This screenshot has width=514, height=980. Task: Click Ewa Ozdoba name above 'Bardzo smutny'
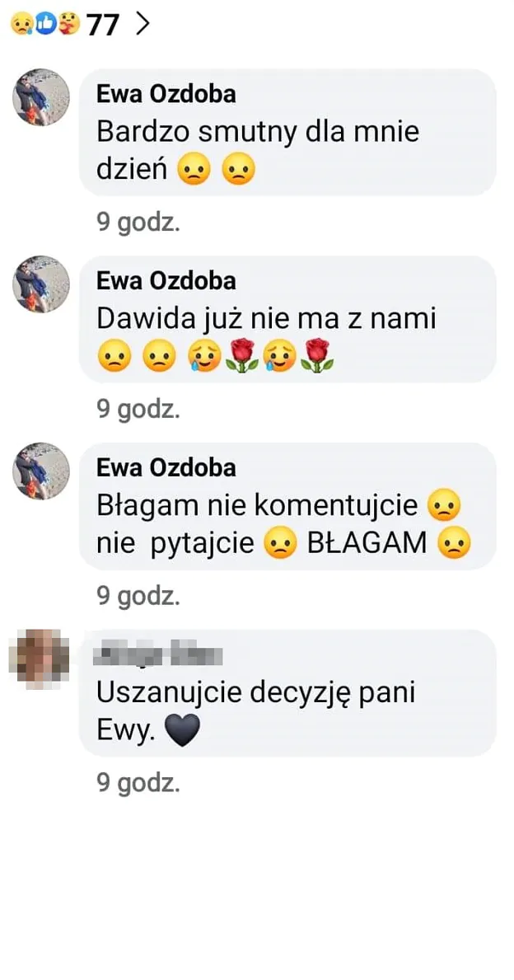click(166, 94)
